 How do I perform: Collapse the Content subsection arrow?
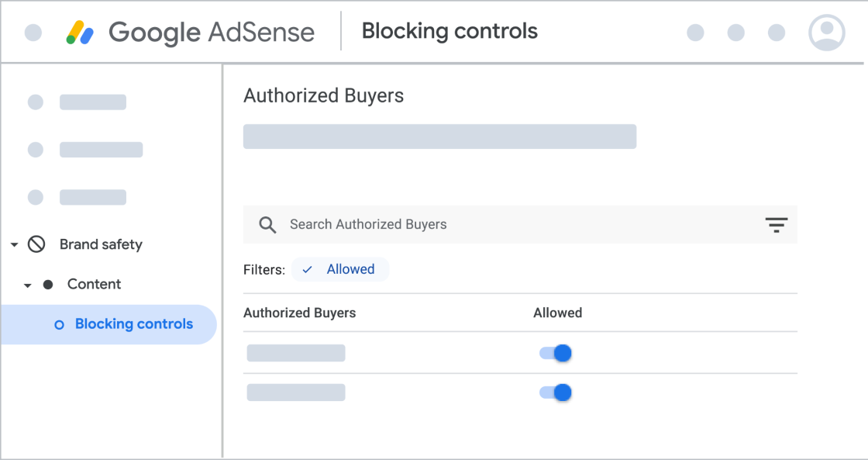tap(28, 285)
